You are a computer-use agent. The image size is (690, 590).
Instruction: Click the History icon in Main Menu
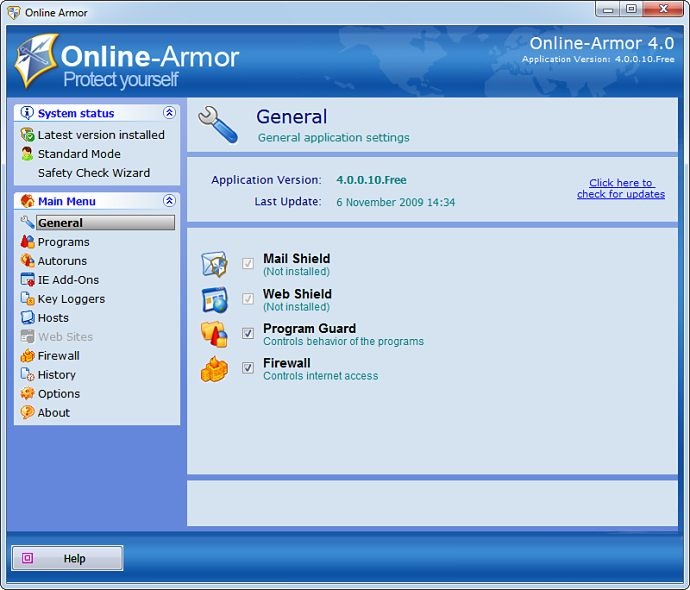point(27,375)
